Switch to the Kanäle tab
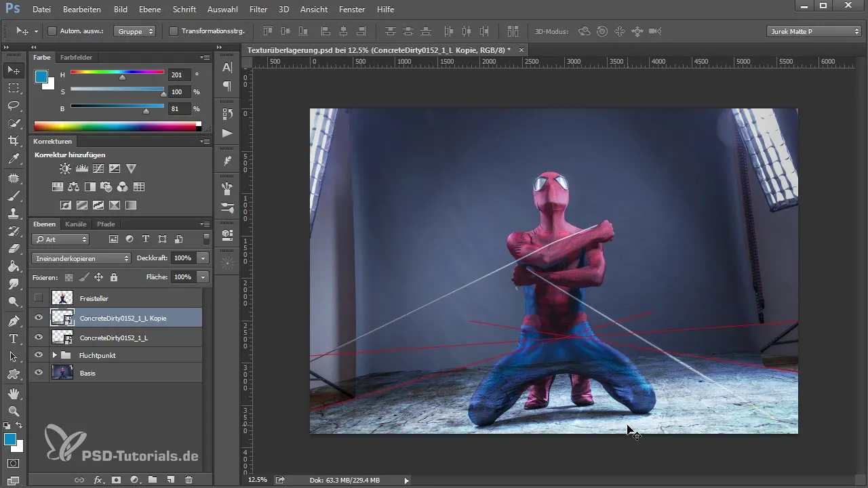The image size is (868, 488). coord(76,224)
